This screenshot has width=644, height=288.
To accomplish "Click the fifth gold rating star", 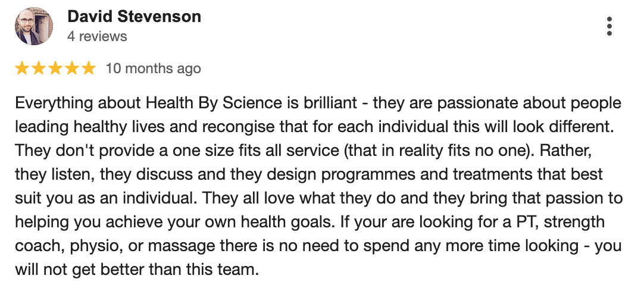I will (x=88, y=68).
